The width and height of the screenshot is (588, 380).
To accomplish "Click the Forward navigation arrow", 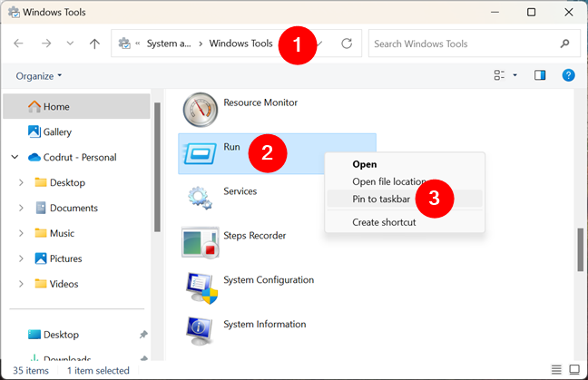I will [46, 44].
